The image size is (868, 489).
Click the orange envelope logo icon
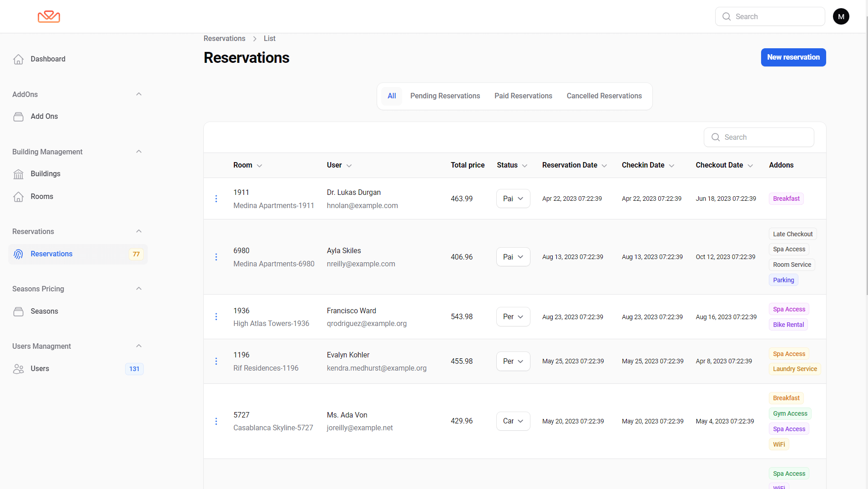49,17
